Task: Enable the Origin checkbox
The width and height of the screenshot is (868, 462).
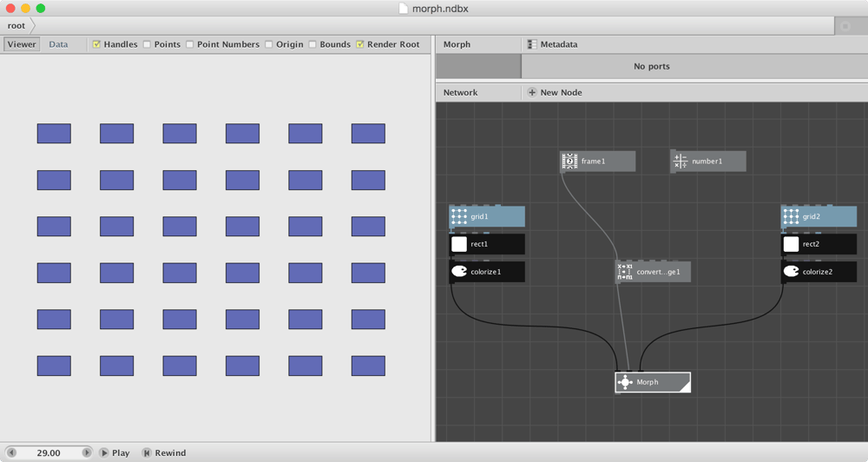Action: coord(269,44)
